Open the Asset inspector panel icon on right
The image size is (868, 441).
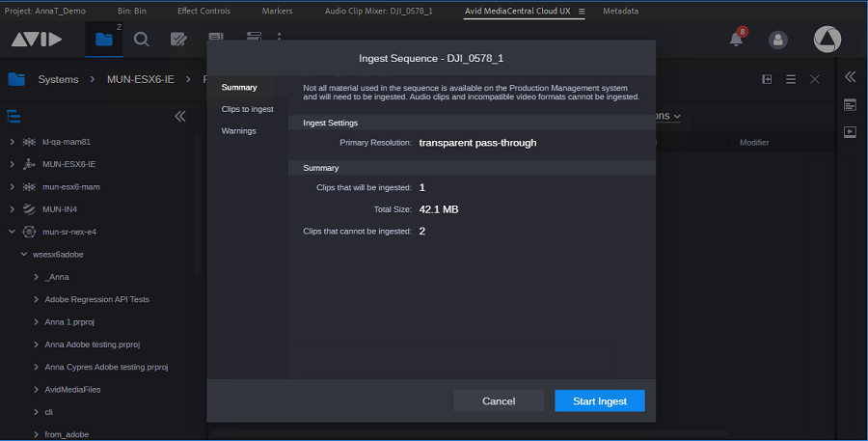pos(851,105)
